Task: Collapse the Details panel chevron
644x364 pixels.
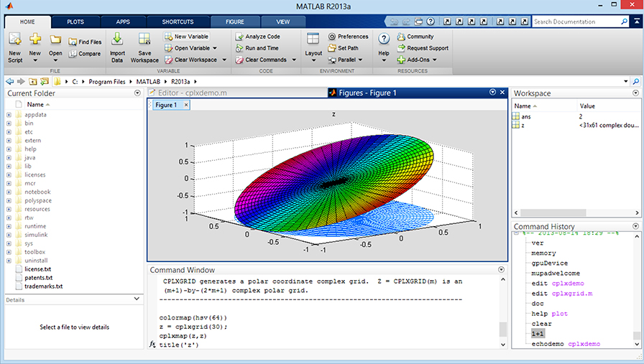Action: tap(137, 299)
